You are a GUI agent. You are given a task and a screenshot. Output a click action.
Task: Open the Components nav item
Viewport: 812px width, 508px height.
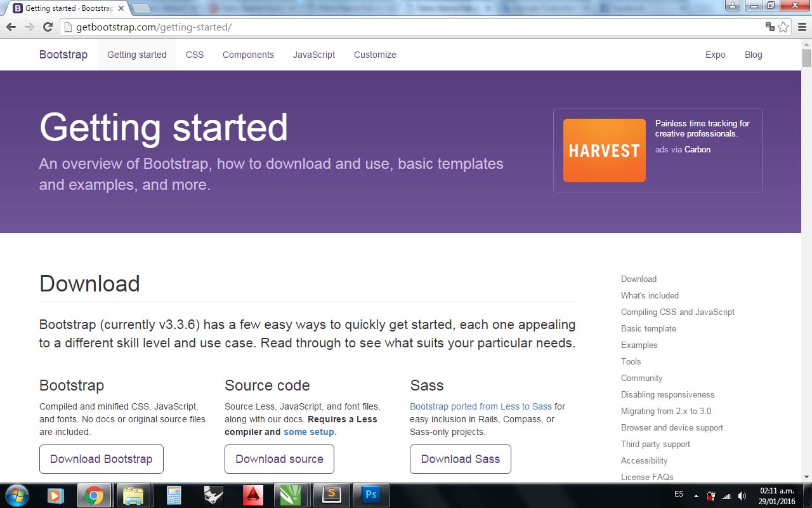(x=248, y=55)
